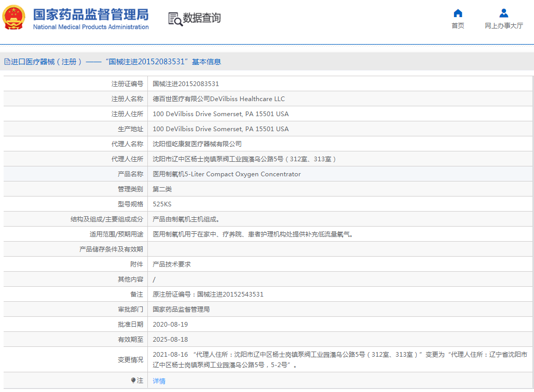
Task: Click the expiry date 2025-08-18
Action: point(170,340)
